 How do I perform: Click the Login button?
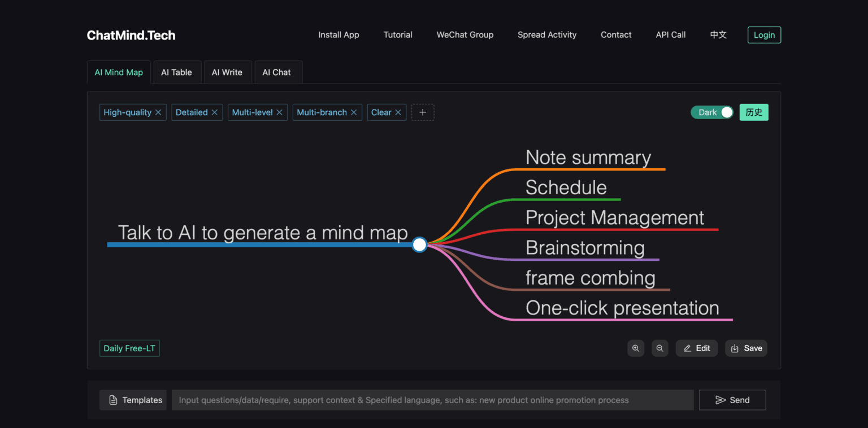pos(764,35)
